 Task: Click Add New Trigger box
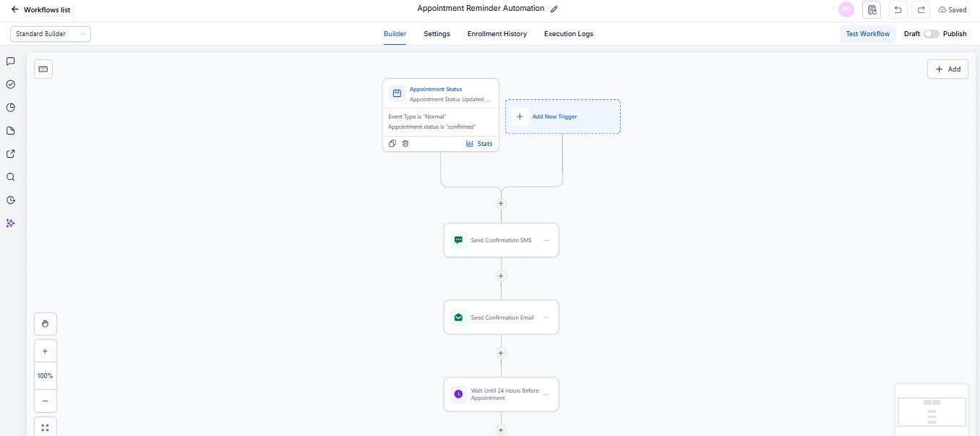click(563, 116)
